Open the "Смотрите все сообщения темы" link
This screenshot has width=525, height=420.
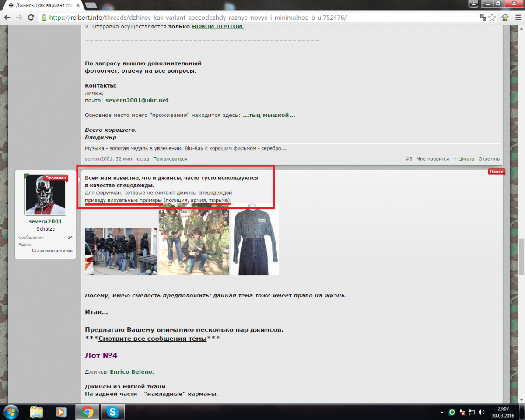point(152,338)
